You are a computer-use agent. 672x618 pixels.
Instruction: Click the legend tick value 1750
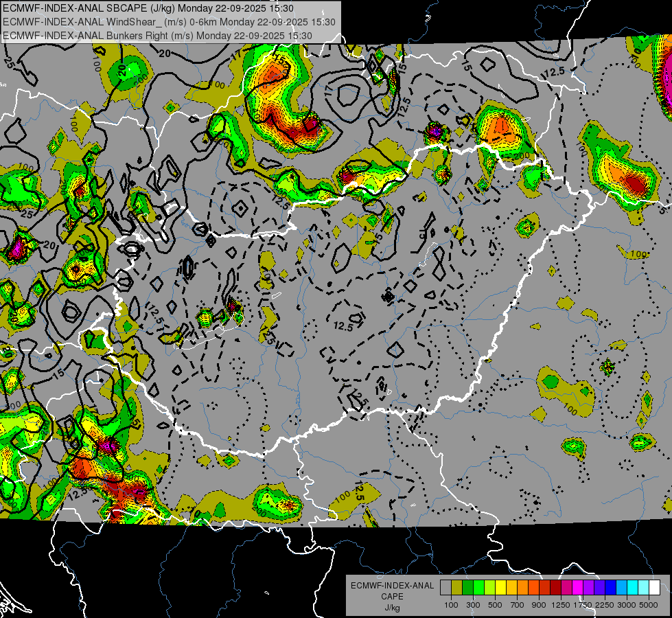pos(583,605)
